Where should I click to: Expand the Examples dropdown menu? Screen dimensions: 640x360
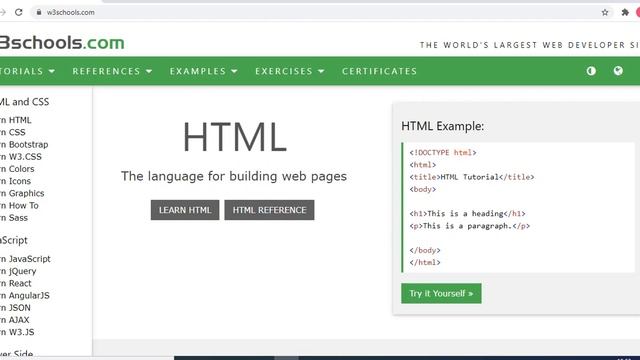[203, 71]
